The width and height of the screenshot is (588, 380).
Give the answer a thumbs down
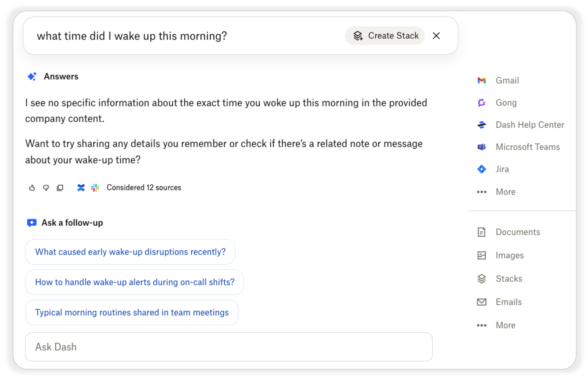point(46,188)
